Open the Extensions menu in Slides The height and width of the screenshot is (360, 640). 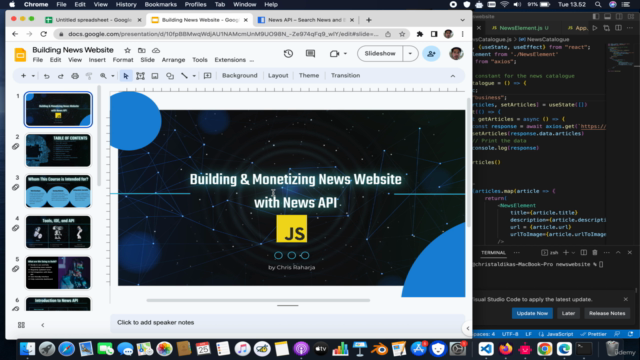[x=230, y=60]
